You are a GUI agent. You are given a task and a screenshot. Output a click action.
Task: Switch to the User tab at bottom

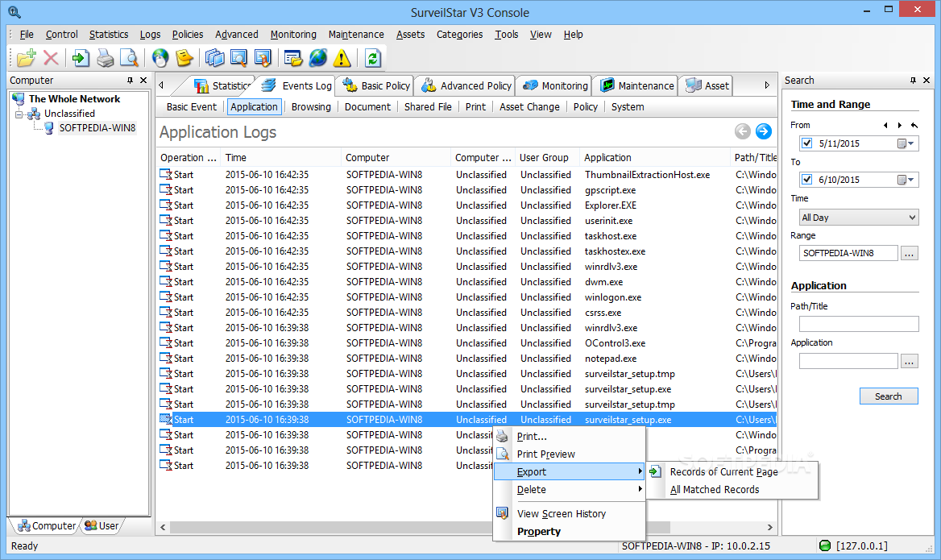pyautogui.click(x=102, y=526)
